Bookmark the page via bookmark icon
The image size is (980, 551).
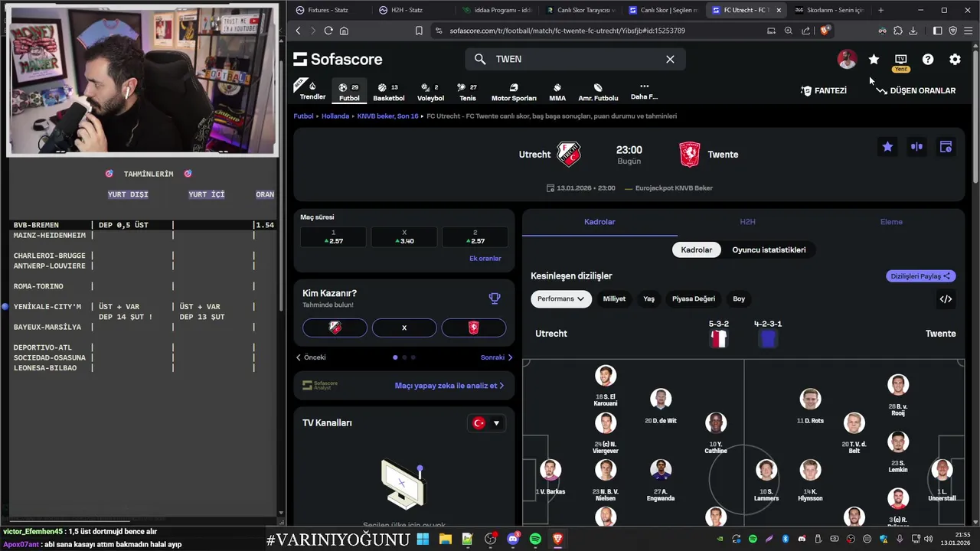pos(419,31)
